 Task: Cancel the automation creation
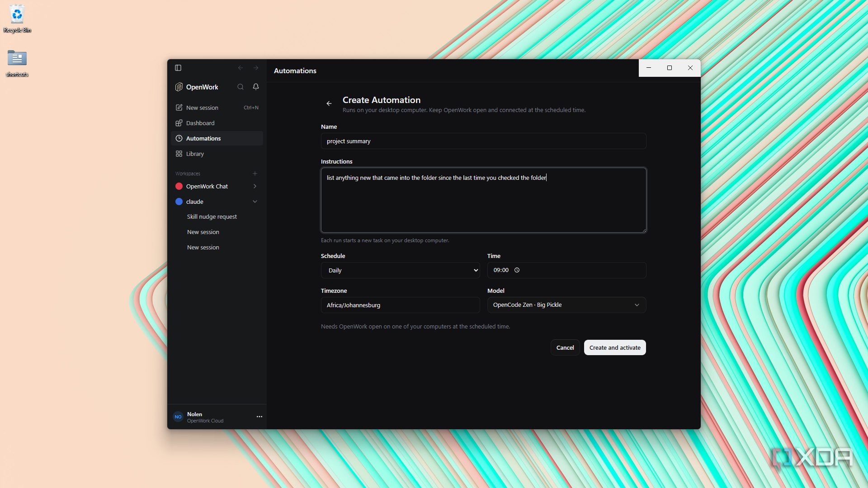[x=565, y=347]
